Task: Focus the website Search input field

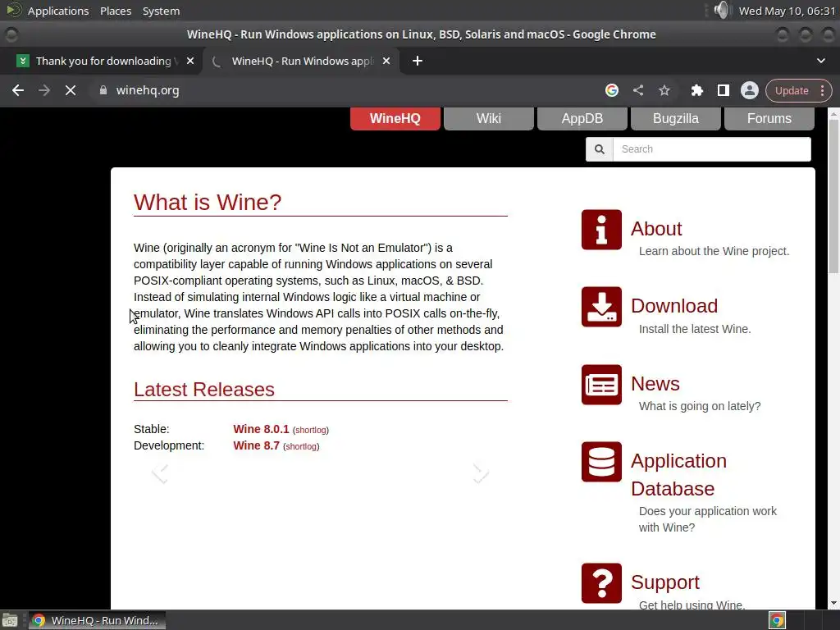Action: pyautogui.click(x=712, y=149)
